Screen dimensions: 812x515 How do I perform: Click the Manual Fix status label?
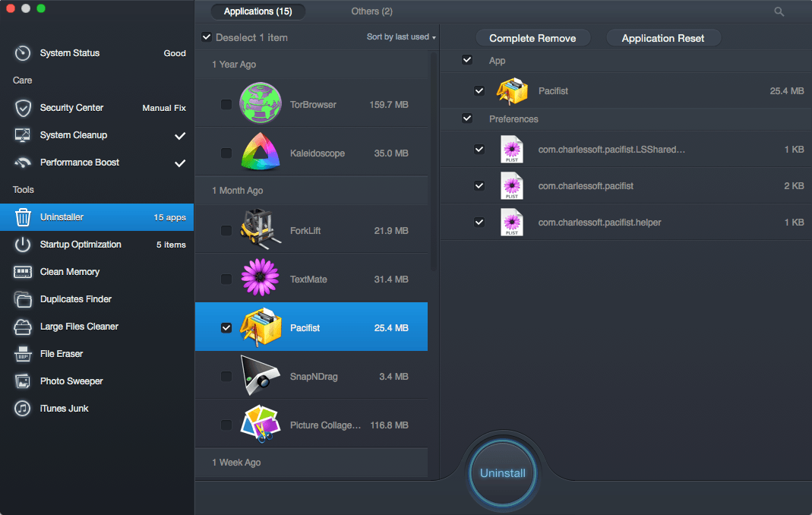tap(164, 108)
